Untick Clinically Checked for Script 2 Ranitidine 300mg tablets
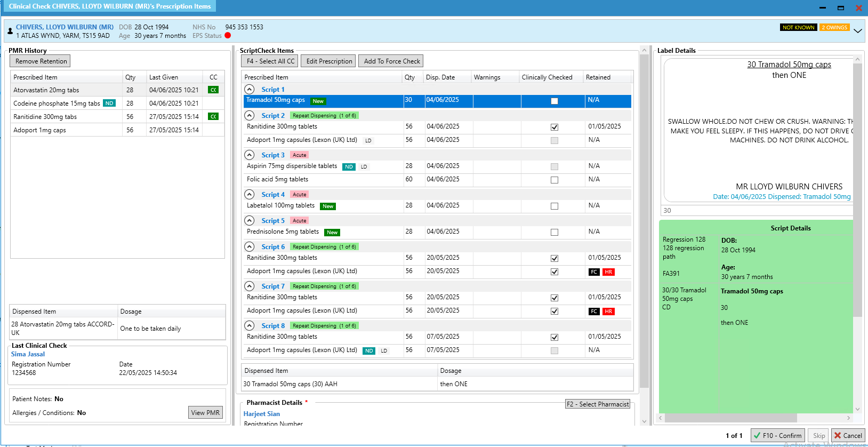Viewport: 868px width, 447px height. tap(554, 127)
